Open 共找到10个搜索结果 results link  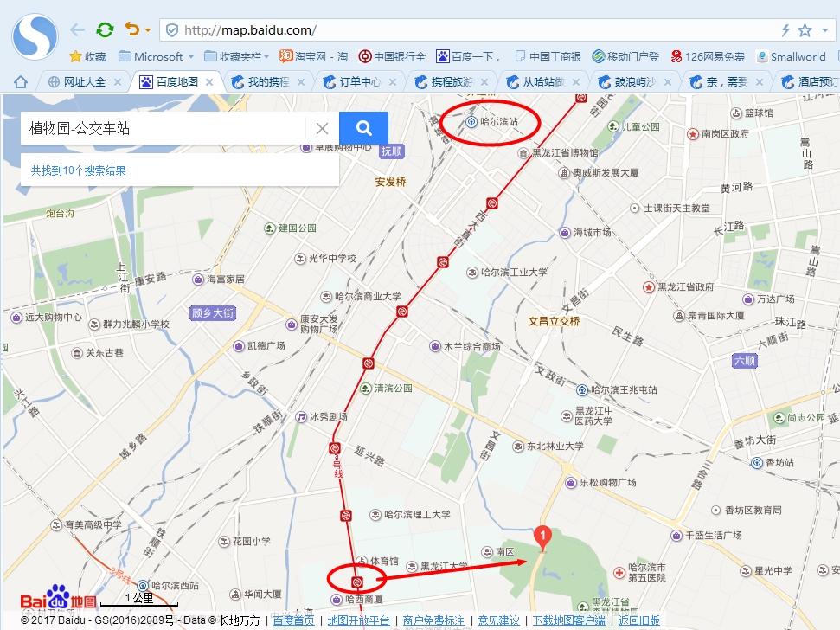pos(78,170)
